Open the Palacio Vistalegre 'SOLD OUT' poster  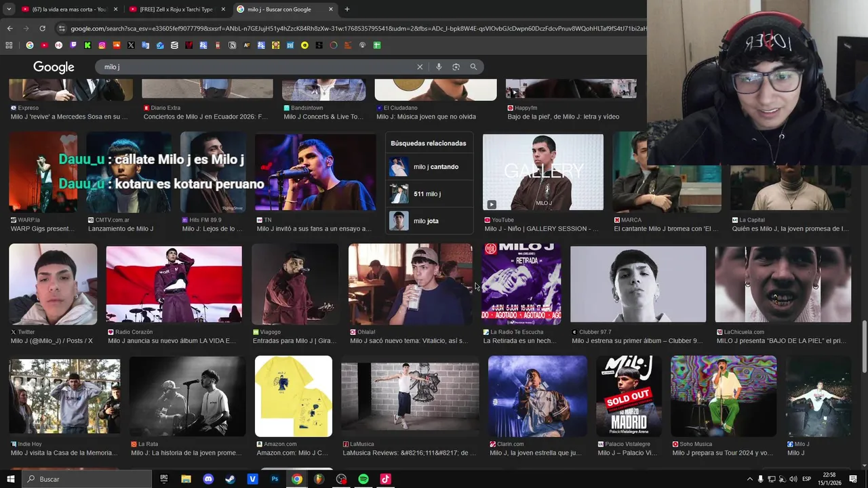pos(629,396)
